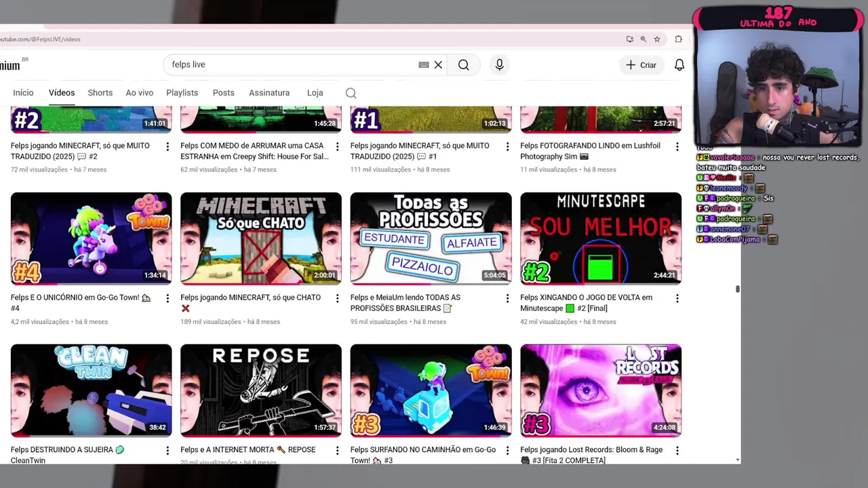Viewport: 868px width, 488px height.
Task: Click chat username 'LobaComPijama'
Action: [x=736, y=239]
